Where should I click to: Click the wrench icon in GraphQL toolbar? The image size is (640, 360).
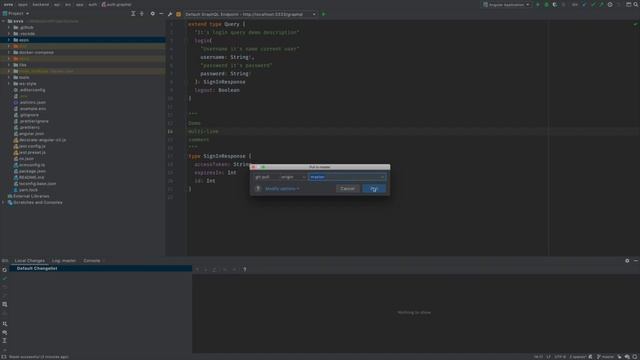coord(170,14)
